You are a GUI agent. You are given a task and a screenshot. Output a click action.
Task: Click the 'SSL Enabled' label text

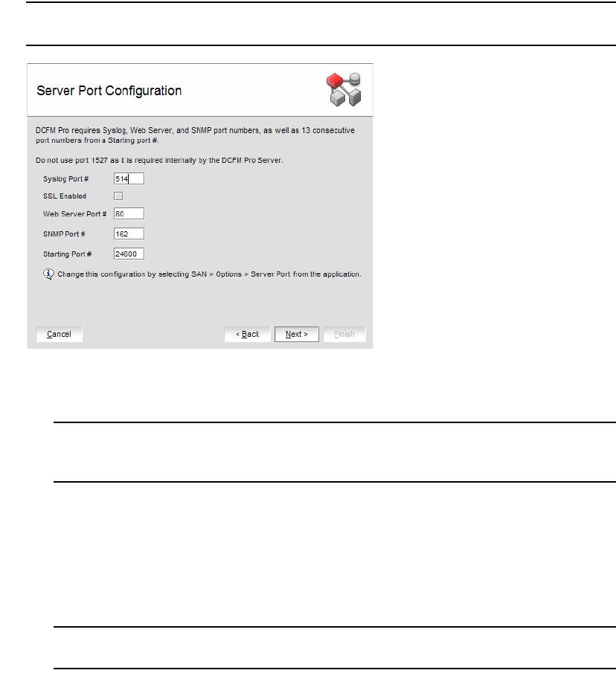pyautogui.click(x=65, y=196)
